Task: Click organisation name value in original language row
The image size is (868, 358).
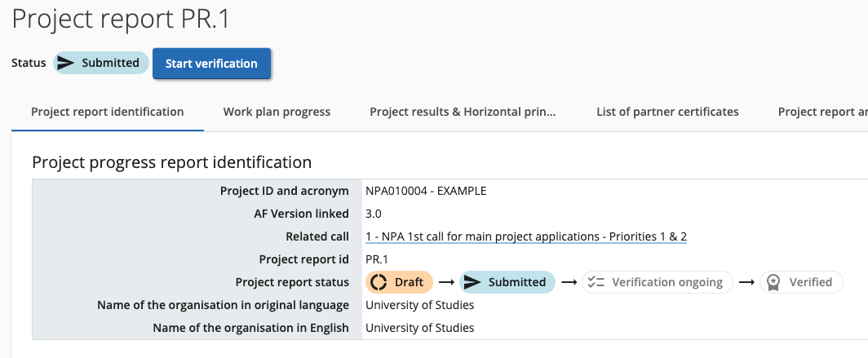Action: (419, 305)
